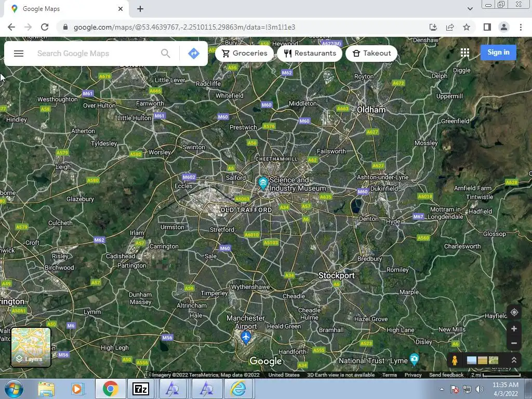This screenshot has width=532, height=399.
Task: Click the Wythenshawe map label
Action: 250,287
